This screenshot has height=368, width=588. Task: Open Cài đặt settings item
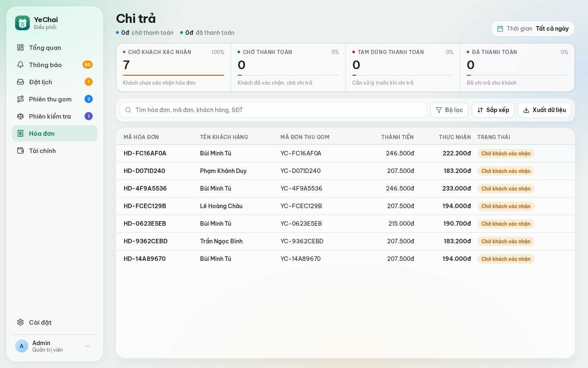click(x=55, y=322)
